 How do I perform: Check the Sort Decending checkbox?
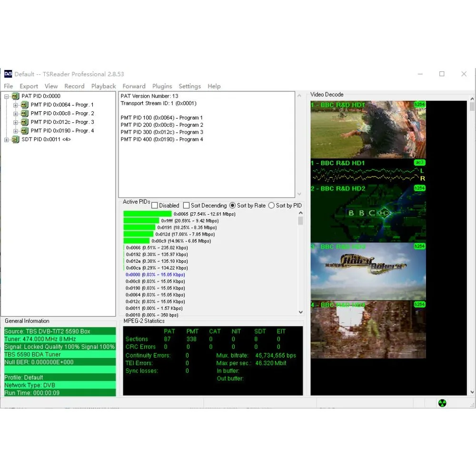(x=187, y=206)
